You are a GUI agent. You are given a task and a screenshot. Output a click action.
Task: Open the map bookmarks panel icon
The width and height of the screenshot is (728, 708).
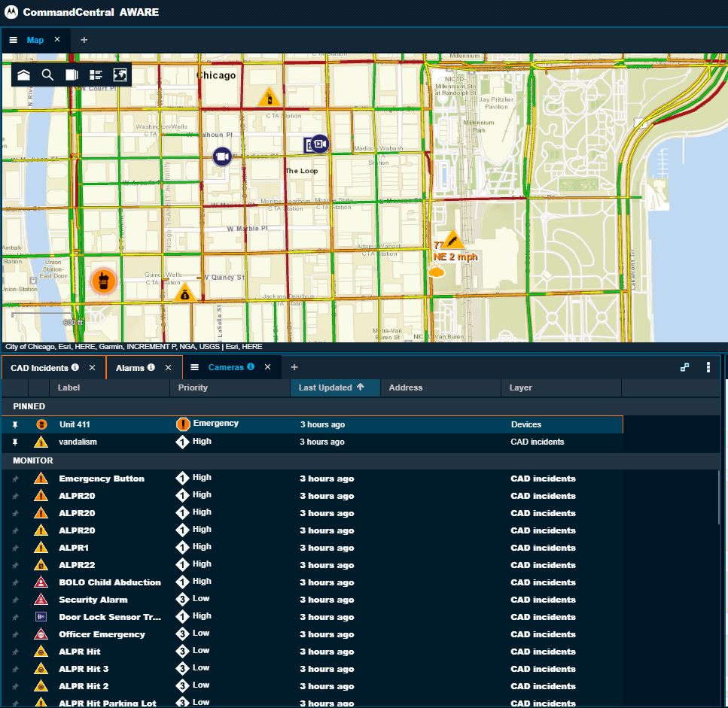tap(72, 74)
